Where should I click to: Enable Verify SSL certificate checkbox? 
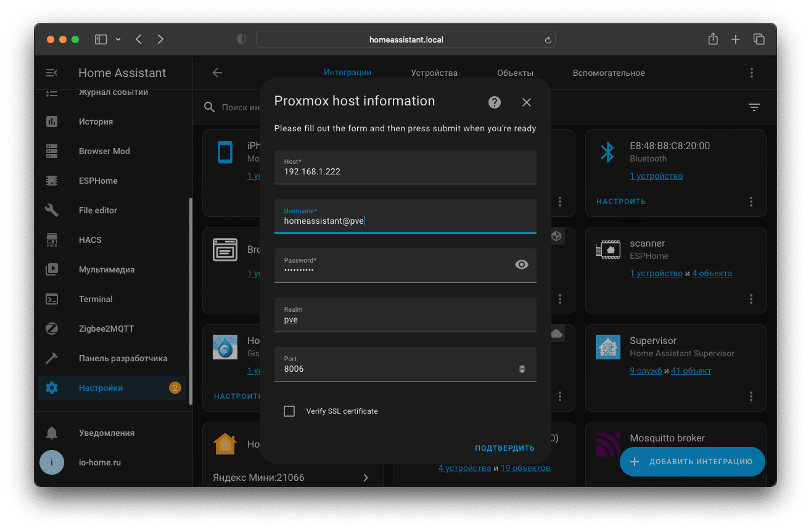[289, 411]
